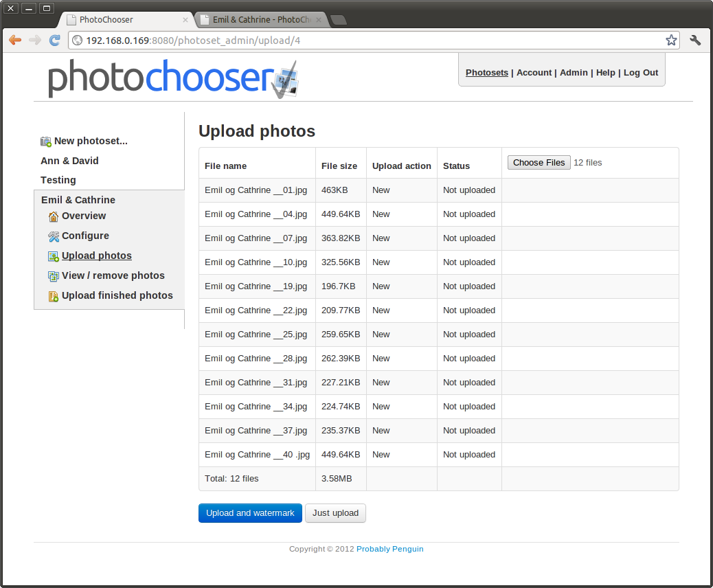Open the browser wrench settings menu
Image resolution: width=713 pixels, height=588 pixels.
[695, 41]
